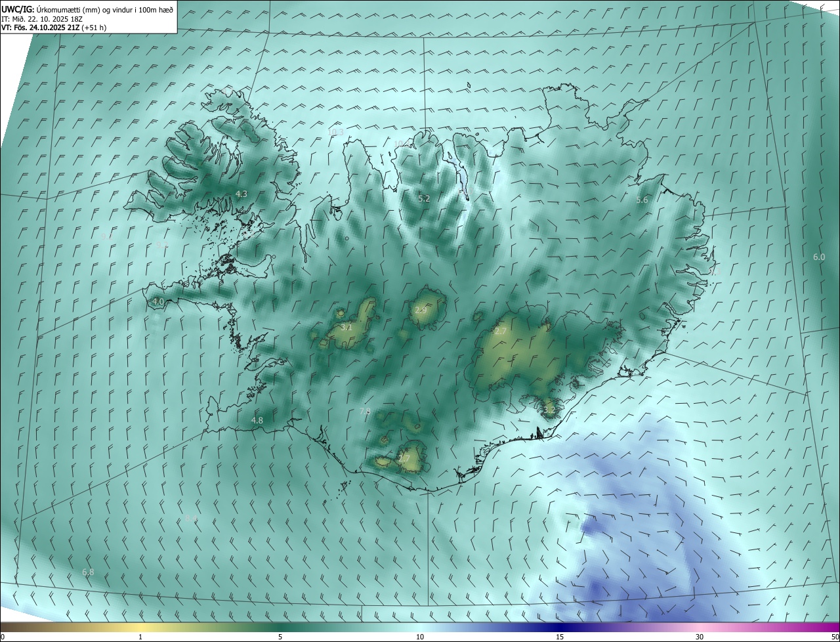Click the 4.8 value on the southwest peninsula
Screen dimensions: 840x642
point(257,421)
